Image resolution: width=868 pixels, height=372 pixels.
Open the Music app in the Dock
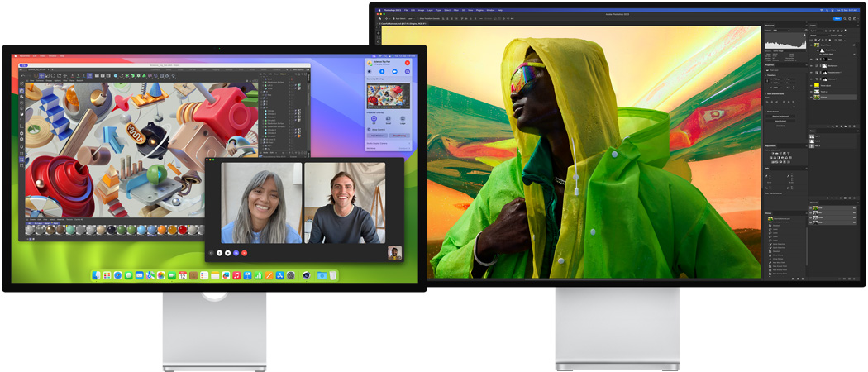click(x=236, y=275)
